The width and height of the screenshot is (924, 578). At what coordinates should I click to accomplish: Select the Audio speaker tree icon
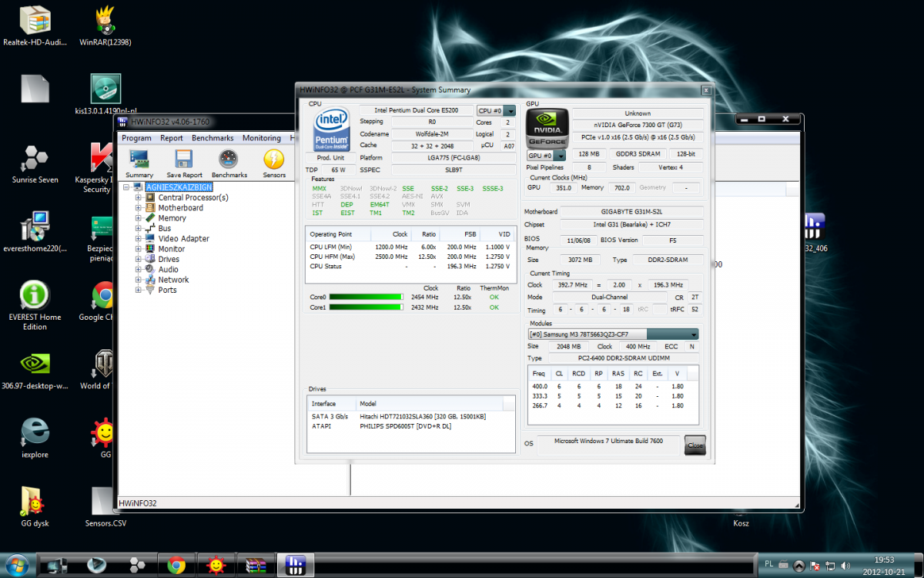click(x=151, y=269)
